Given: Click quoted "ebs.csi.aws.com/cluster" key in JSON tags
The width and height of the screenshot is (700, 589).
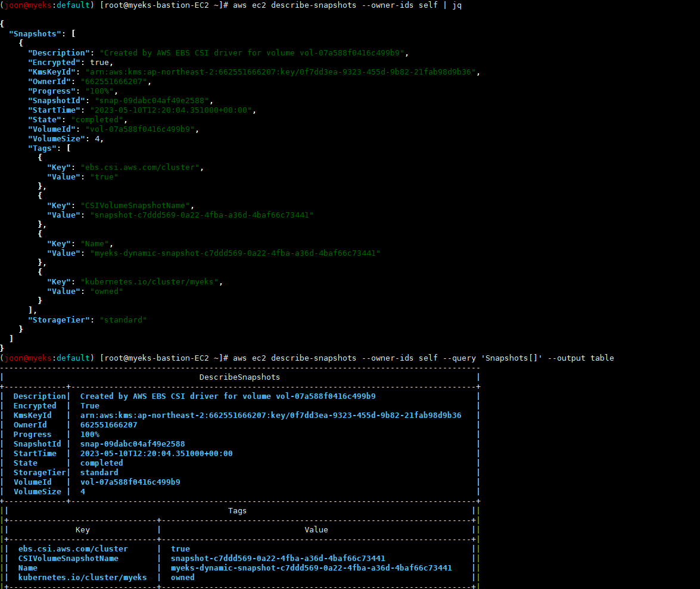Looking at the screenshot, I should 140,167.
